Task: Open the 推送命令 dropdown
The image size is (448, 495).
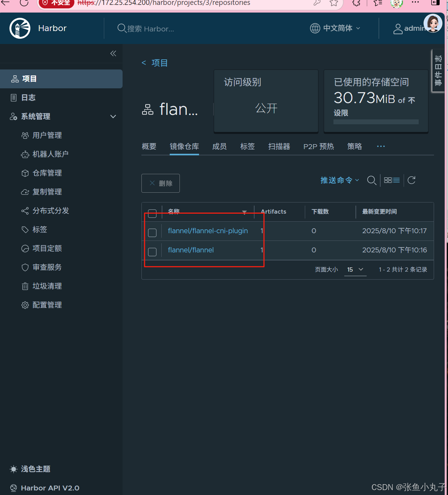Action: click(x=339, y=180)
